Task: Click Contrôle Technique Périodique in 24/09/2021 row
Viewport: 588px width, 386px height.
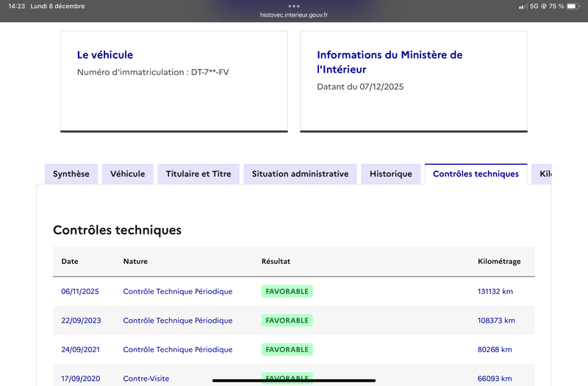Action: [x=177, y=350]
